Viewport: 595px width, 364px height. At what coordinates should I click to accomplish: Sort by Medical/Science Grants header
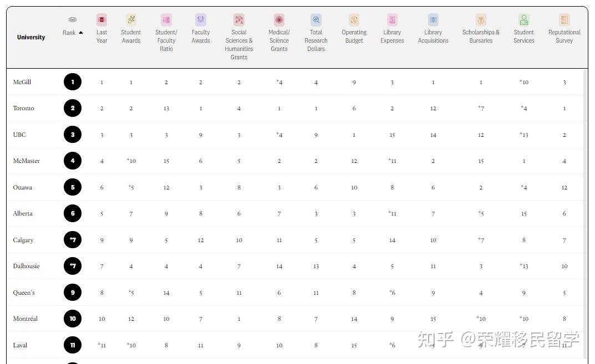tap(279, 40)
